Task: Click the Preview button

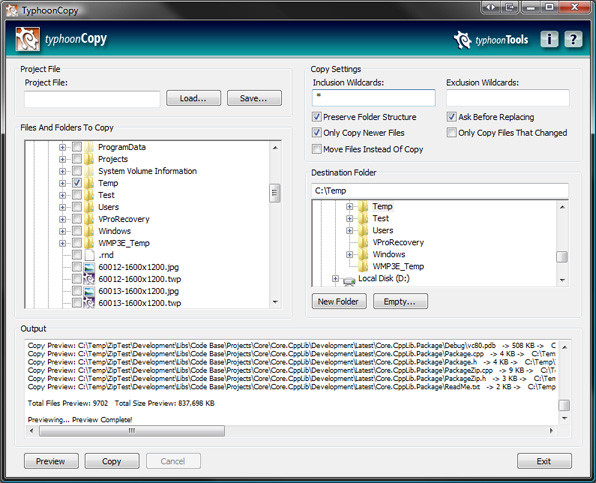Action: (x=51, y=461)
